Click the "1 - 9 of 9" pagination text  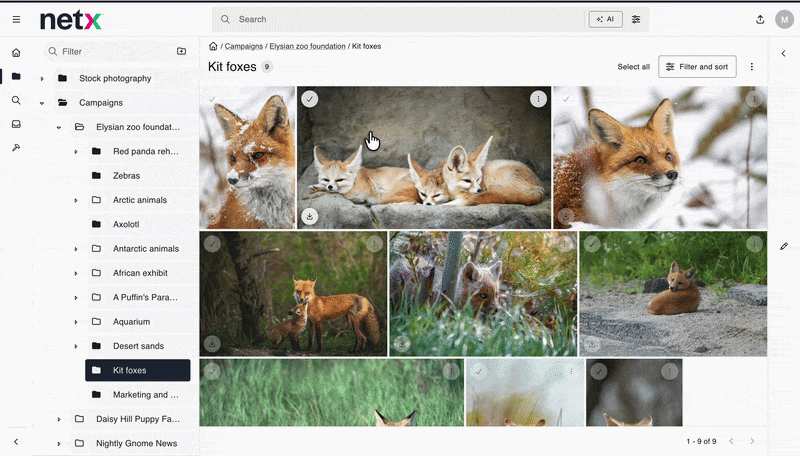pyautogui.click(x=702, y=441)
